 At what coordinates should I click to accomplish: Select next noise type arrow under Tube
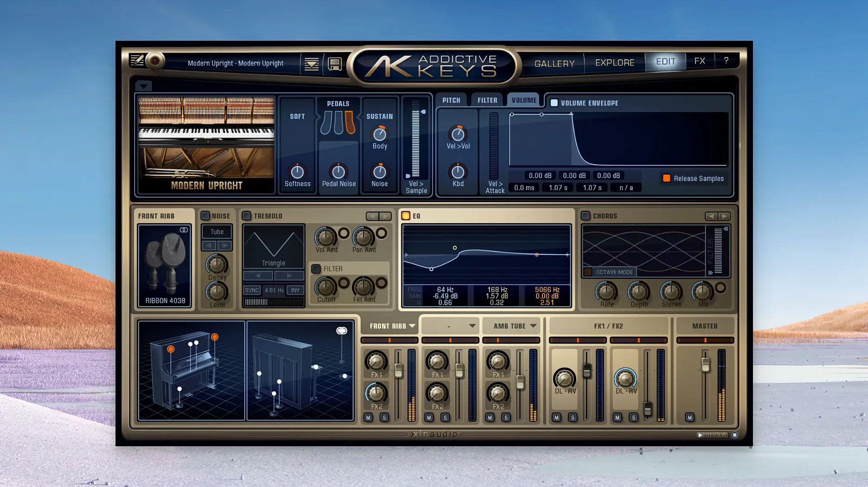tap(225, 245)
